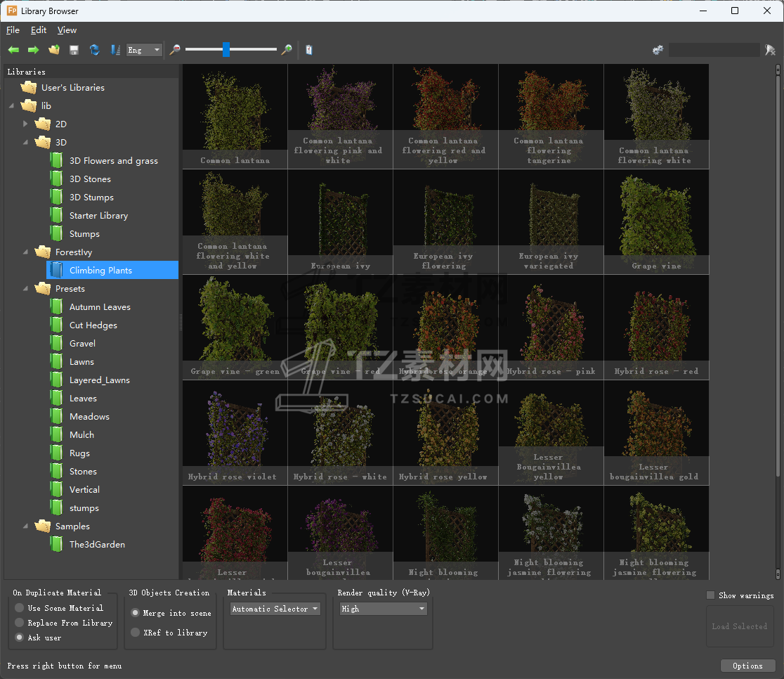Click the zoom out magnifier icon

coord(175,50)
